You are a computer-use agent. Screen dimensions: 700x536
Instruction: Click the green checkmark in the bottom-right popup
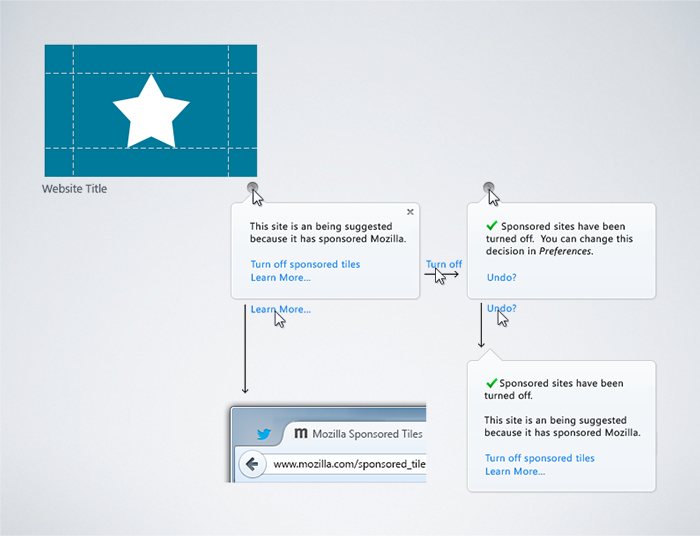pyautogui.click(x=491, y=383)
